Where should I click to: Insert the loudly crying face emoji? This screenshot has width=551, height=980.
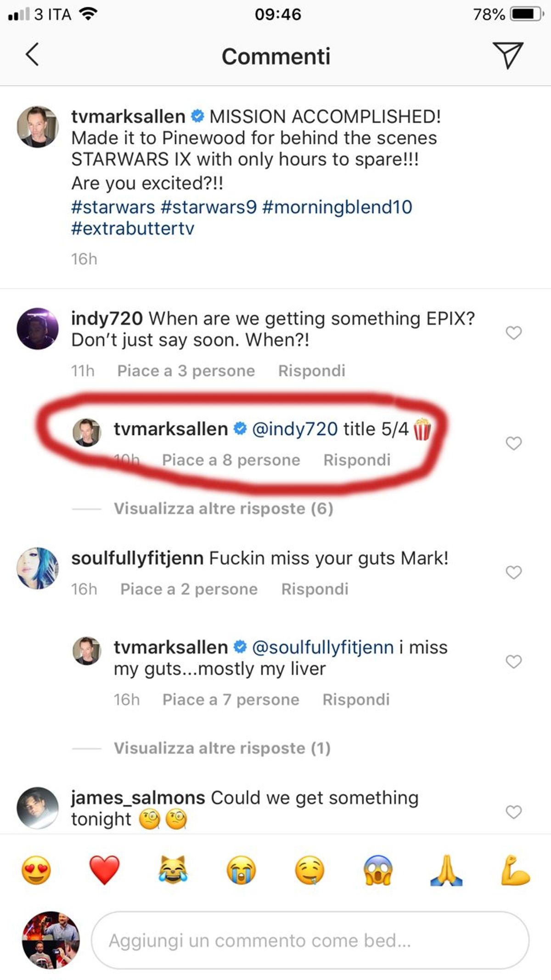tap(241, 870)
